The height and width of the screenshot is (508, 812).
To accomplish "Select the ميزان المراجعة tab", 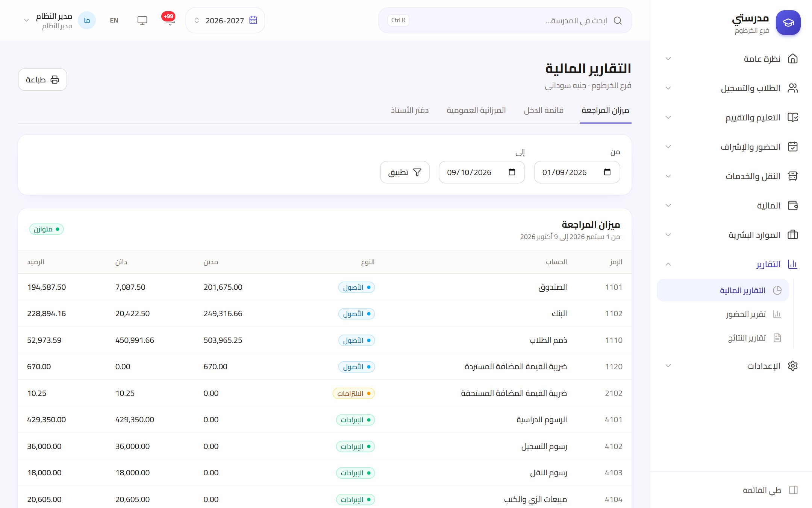I will (605, 110).
